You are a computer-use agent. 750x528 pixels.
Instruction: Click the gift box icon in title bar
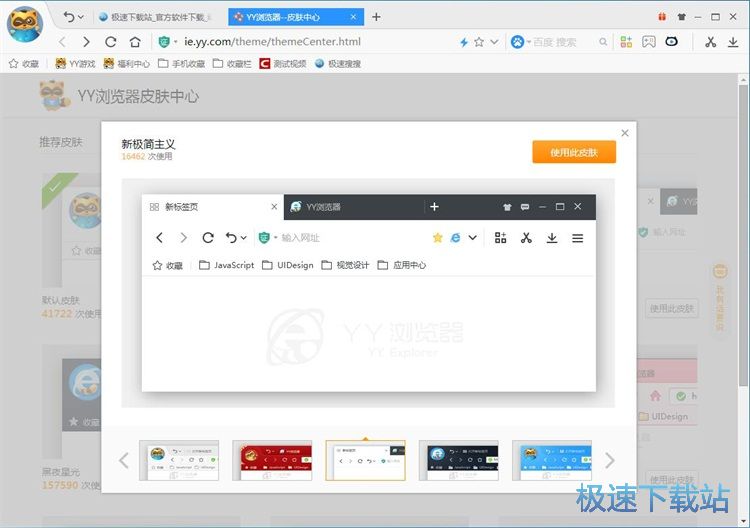662,17
